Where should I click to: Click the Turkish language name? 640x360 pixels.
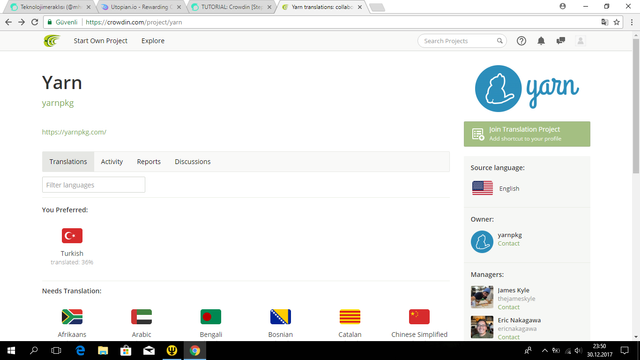(x=72, y=253)
